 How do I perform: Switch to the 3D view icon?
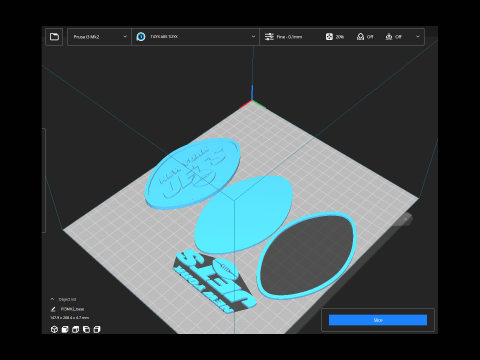54,329
